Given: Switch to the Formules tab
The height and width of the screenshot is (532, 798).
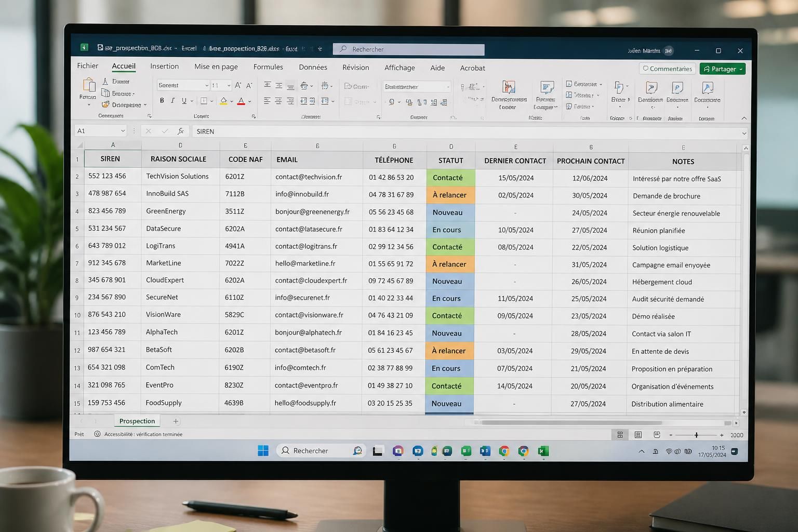Looking at the screenshot, I should click(268, 67).
